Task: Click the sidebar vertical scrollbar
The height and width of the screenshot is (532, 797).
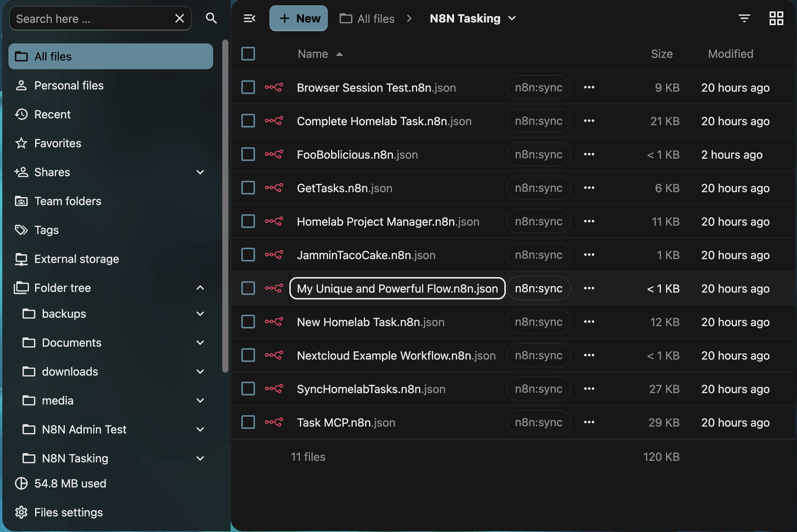Action: [x=225, y=205]
